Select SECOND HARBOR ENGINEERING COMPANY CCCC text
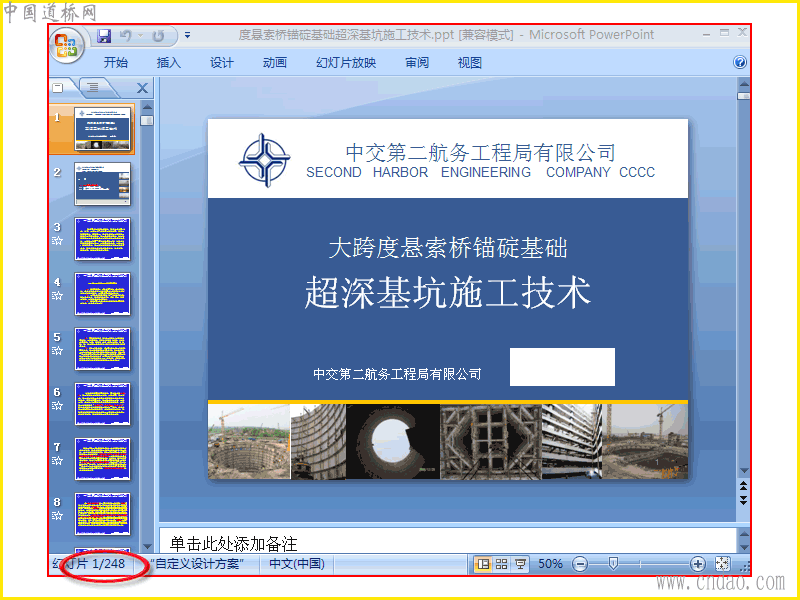The width and height of the screenshot is (800, 600). pyautogui.click(x=480, y=172)
